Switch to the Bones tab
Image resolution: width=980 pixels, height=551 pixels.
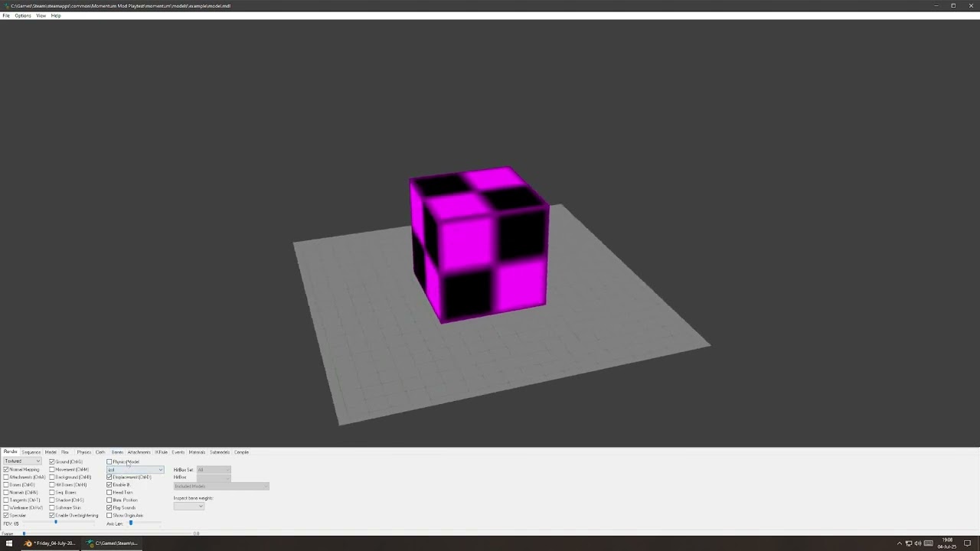tap(117, 452)
